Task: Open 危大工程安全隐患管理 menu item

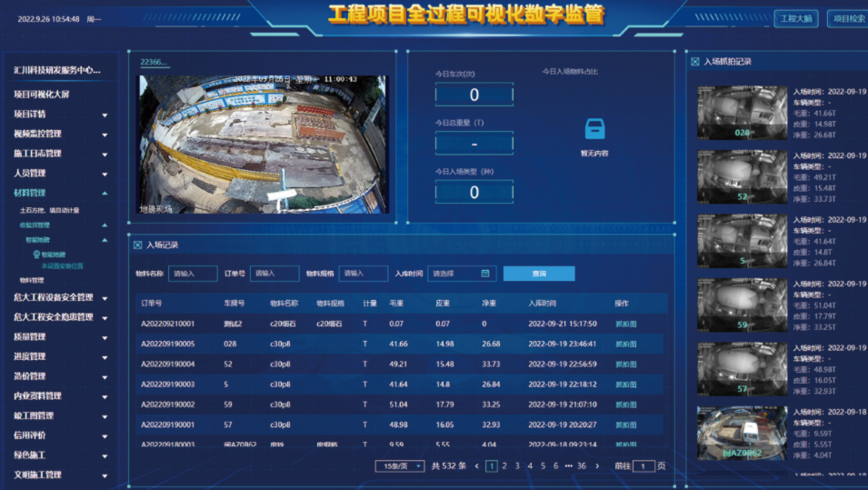Action: click(53, 317)
